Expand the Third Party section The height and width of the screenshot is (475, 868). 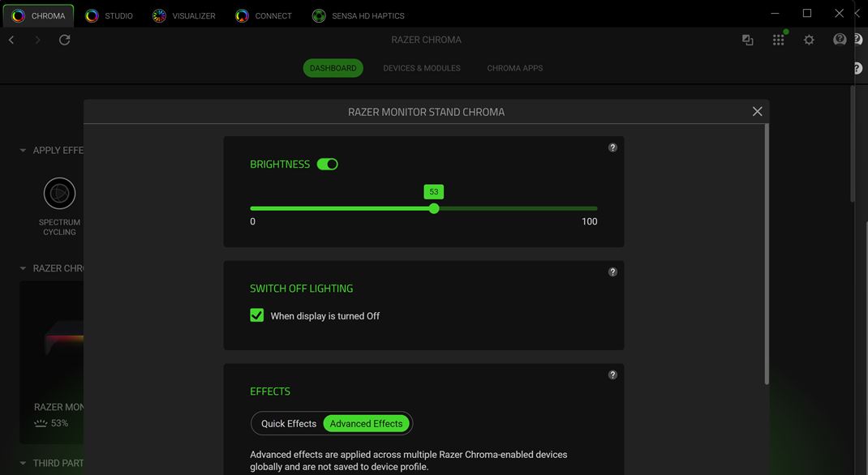tap(22, 463)
